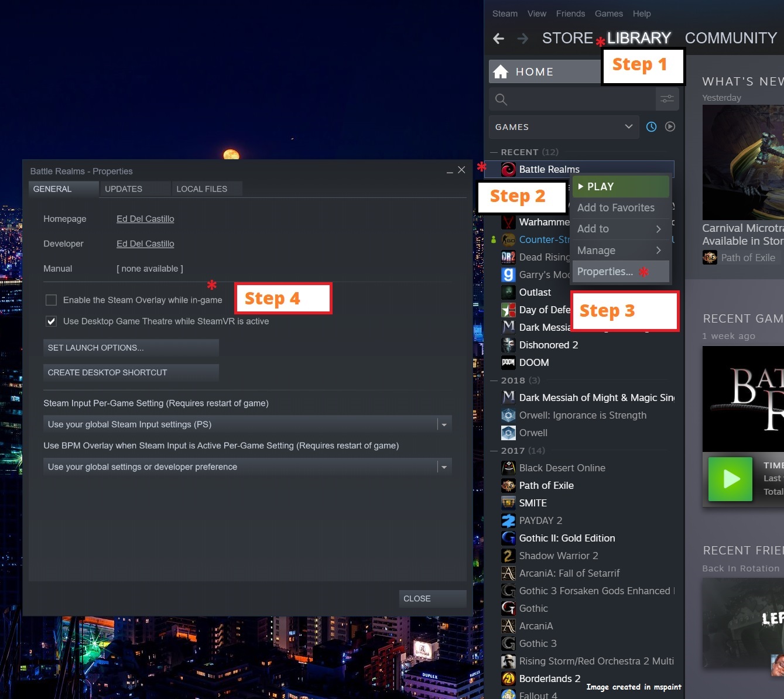Click the SMITE game icon

508,503
